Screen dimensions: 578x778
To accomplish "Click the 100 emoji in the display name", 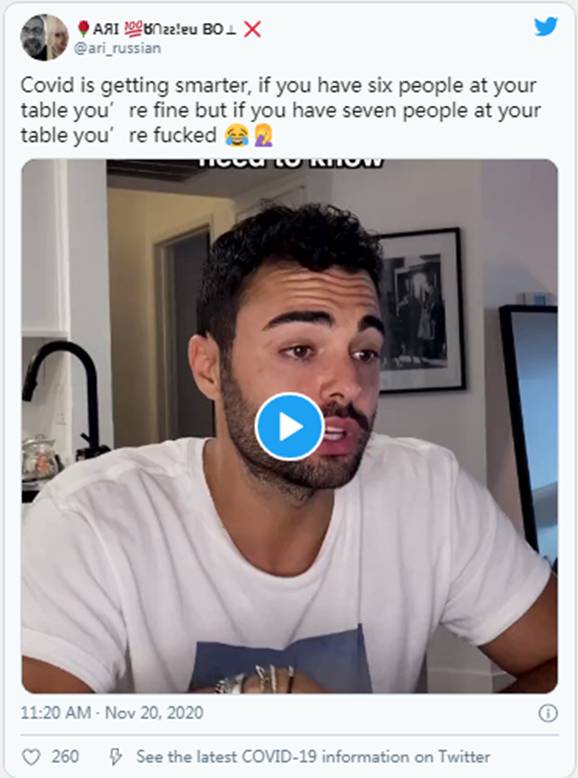I will pyautogui.click(x=132, y=29).
